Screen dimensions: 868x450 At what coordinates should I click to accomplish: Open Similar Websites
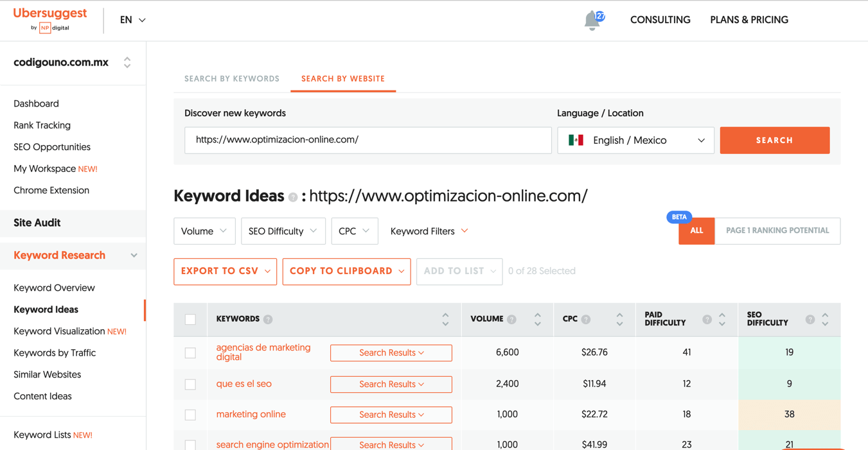47,375
